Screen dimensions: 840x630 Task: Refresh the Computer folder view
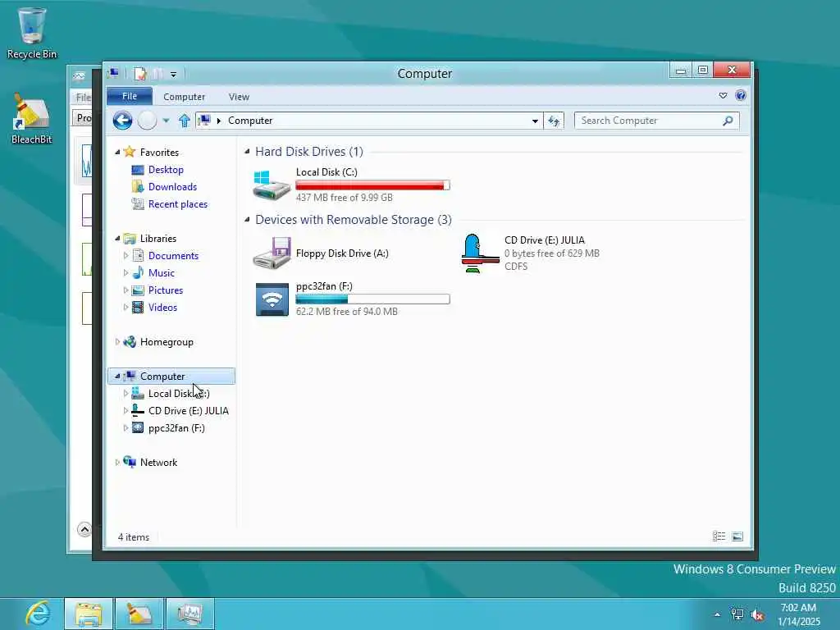(x=554, y=121)
